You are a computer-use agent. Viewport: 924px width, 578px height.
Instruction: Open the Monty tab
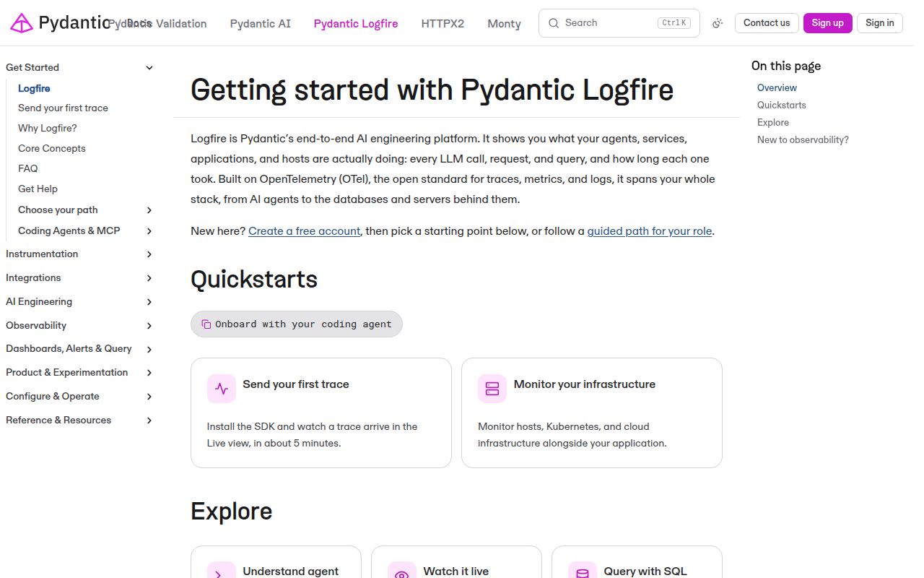tap(504, 24)
